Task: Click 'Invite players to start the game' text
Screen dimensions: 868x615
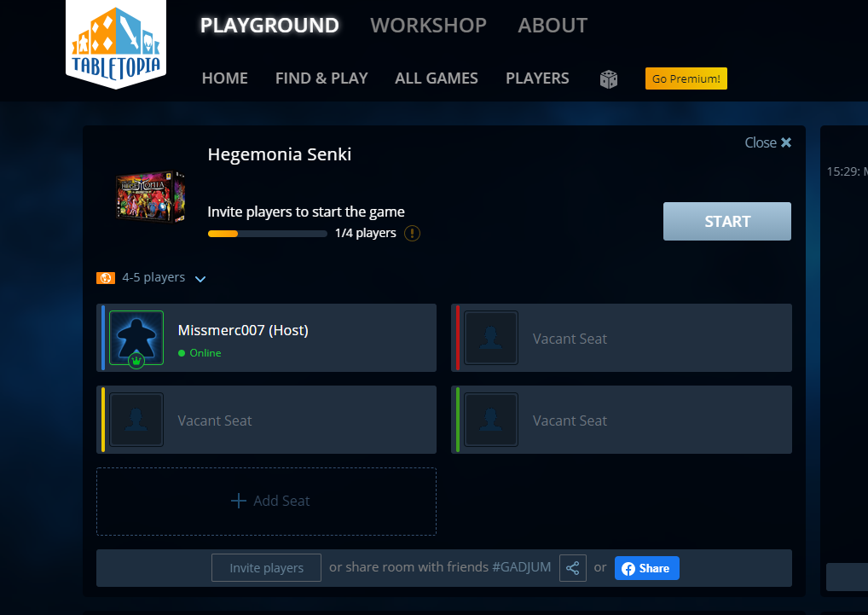Action: pos(306,212)
